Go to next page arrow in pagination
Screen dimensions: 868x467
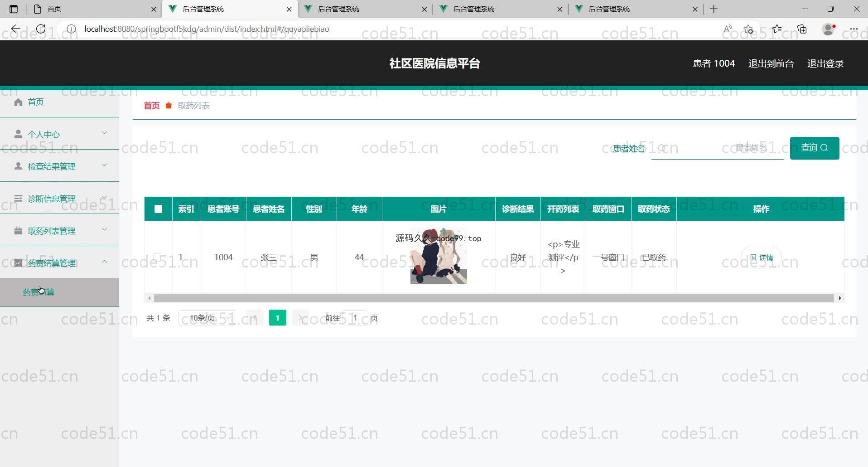[300, 318]
